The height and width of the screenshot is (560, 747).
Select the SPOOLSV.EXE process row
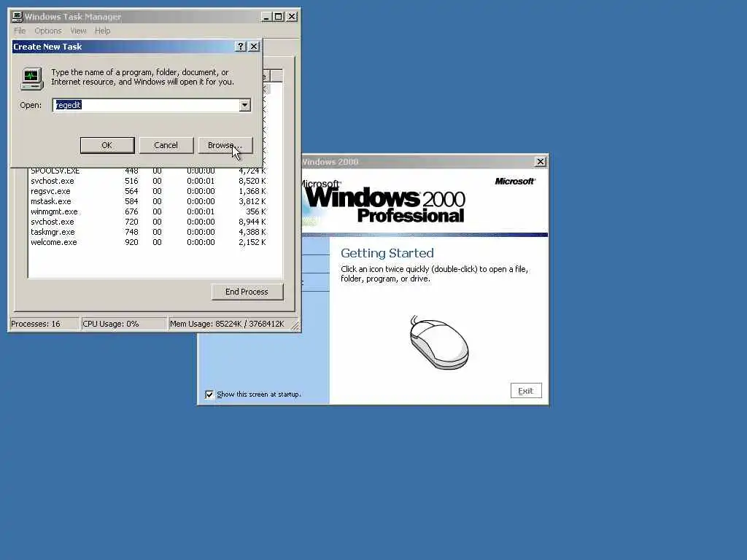tap(148, 171)
